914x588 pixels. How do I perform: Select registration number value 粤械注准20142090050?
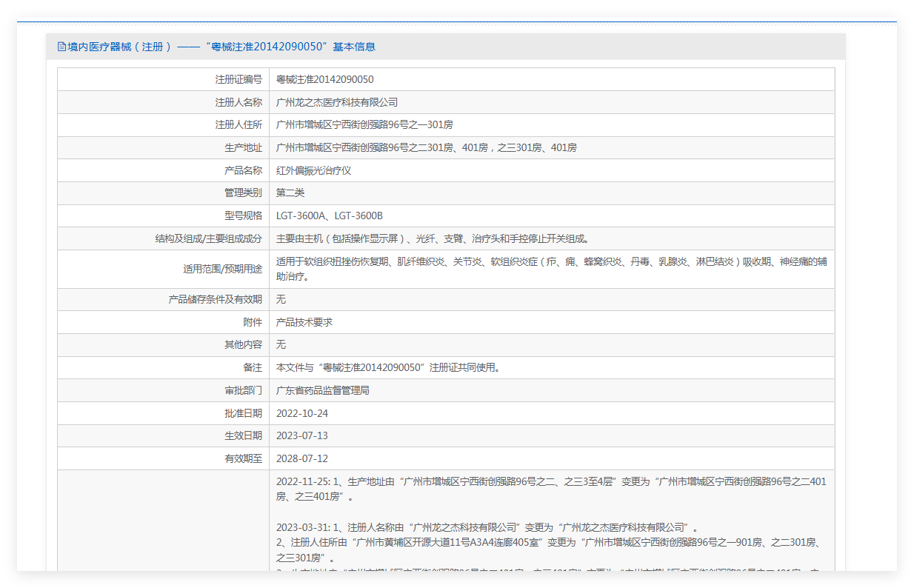tap(324, 79)
